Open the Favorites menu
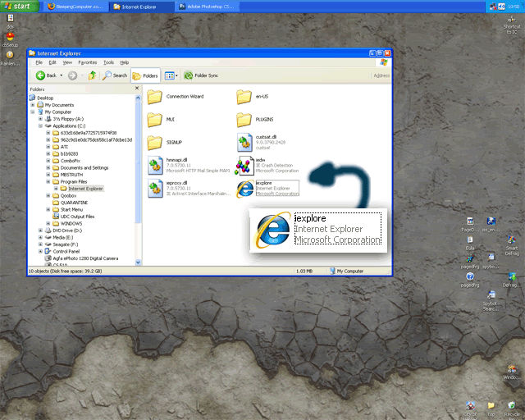Screen dimensions: 525x420 pyautogui.click(x=88, y=62)
